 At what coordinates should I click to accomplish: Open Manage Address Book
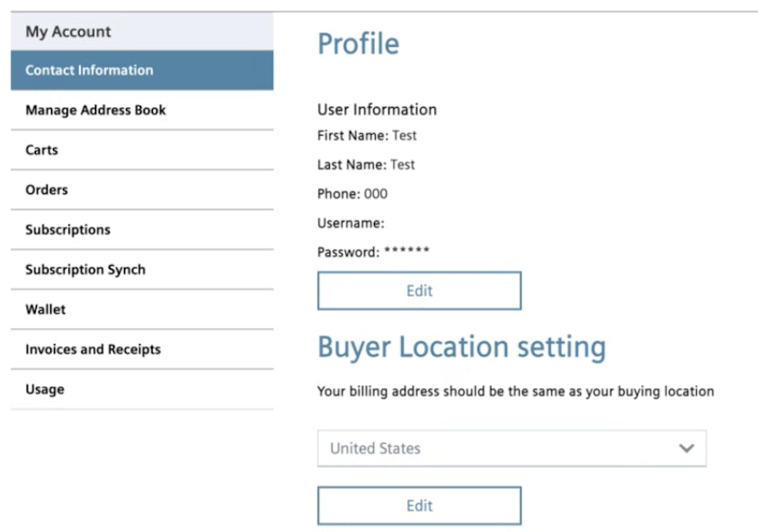point(142,111)
